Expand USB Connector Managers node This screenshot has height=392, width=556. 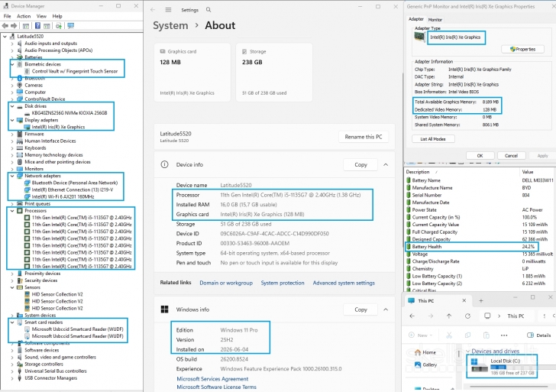tap(12, 378)
